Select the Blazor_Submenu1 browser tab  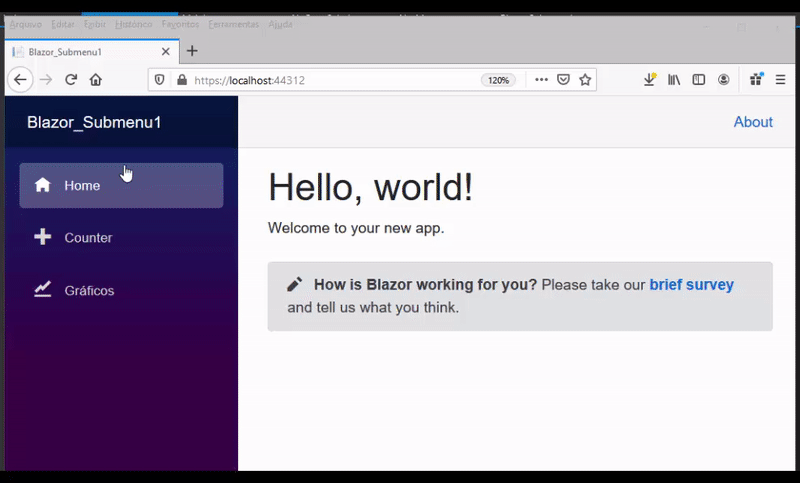pos(92,52)
